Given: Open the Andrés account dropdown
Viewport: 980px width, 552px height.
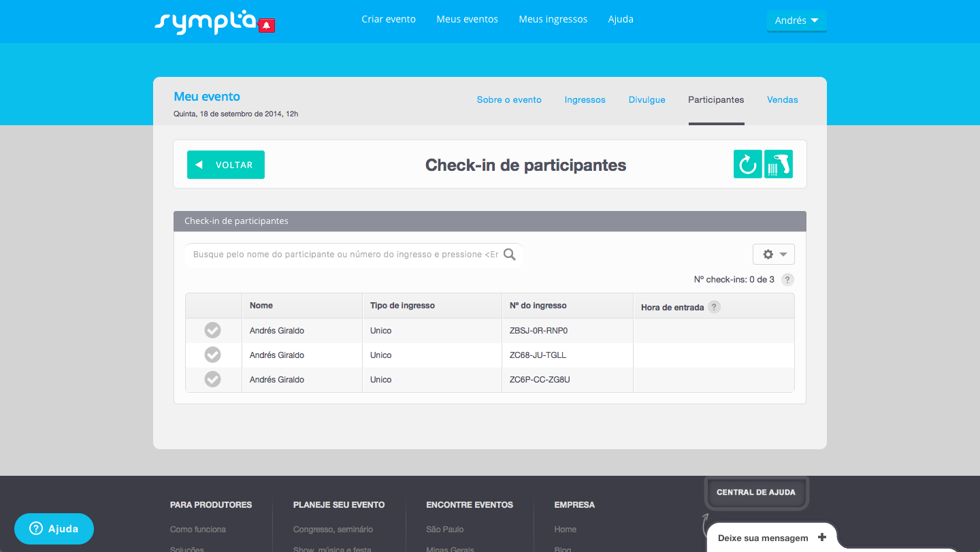Looking at the screenshot, I should (x=796, y=20).
